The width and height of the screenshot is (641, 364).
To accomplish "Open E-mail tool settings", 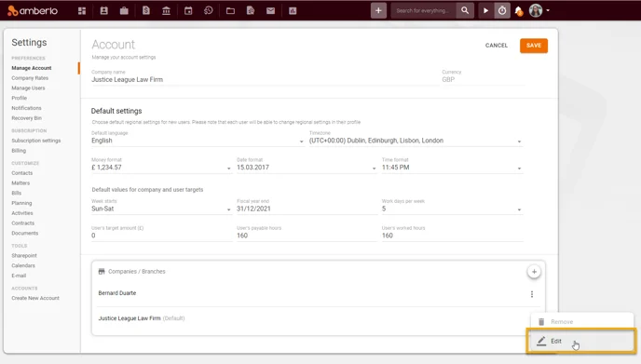I will 19,276.
